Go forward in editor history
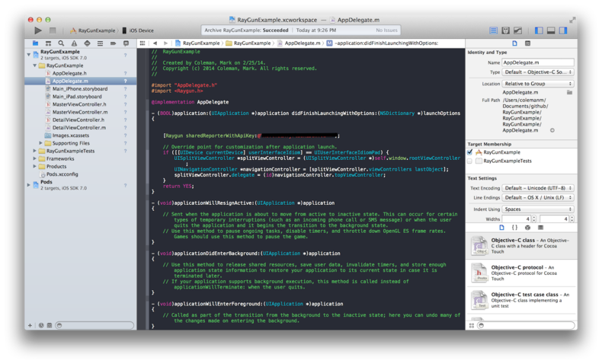 tap(165, 43)
